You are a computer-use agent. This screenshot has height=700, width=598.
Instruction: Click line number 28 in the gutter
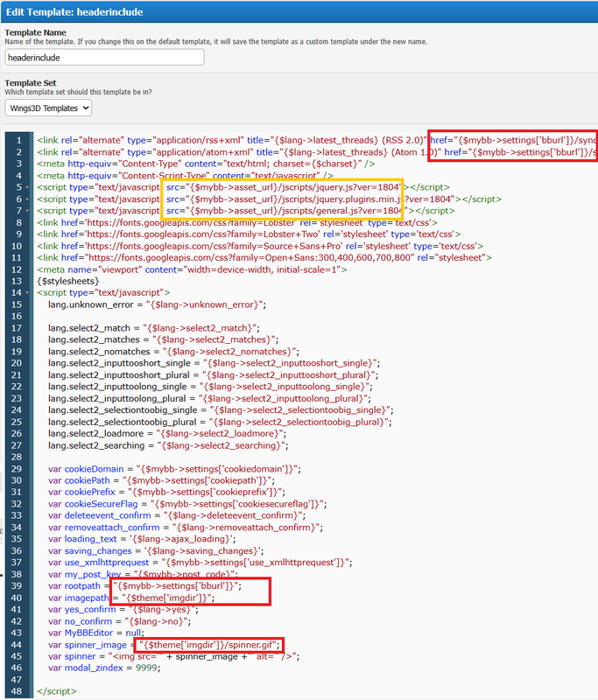pos(17,457)
